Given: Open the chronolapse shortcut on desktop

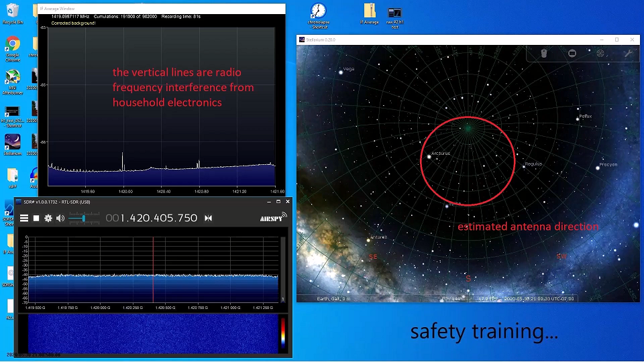Looking at the screenshot, I should point(319,11).
